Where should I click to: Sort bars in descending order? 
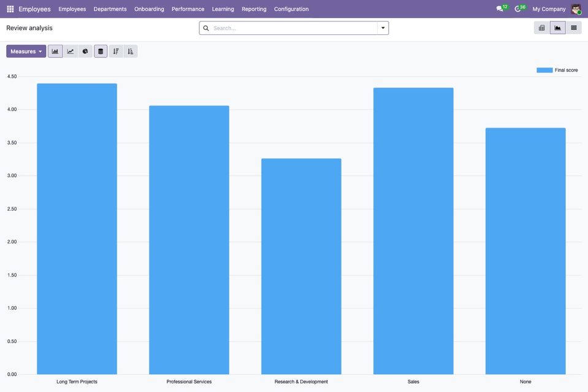pyautogui.click(x=116, y=52)
